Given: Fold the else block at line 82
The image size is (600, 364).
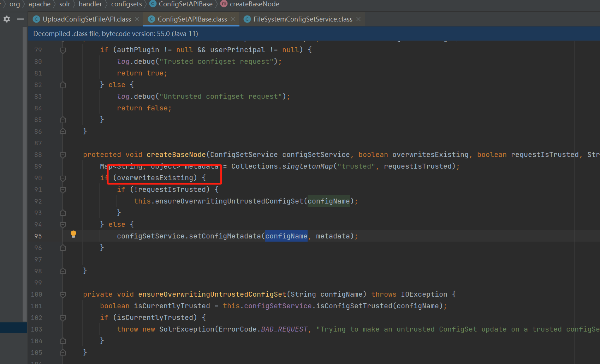Looking at the screenshot, I should (x=63, y=85).
